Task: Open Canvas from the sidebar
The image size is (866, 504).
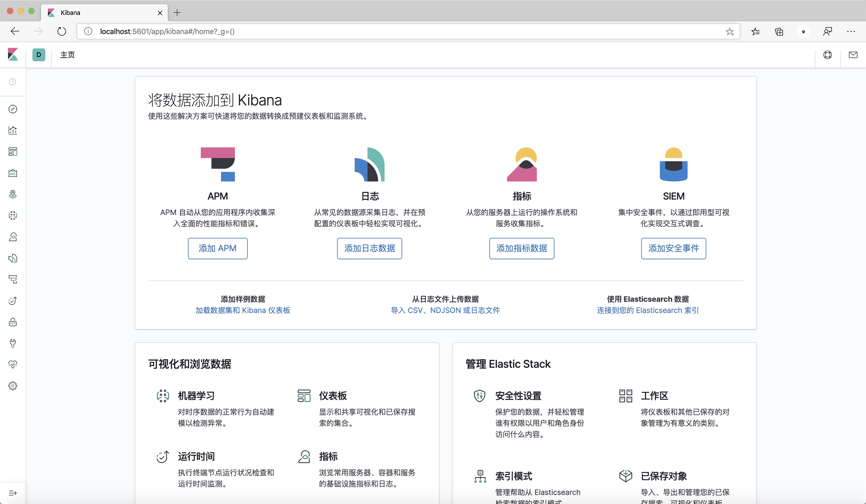Action: click(13, 173)
